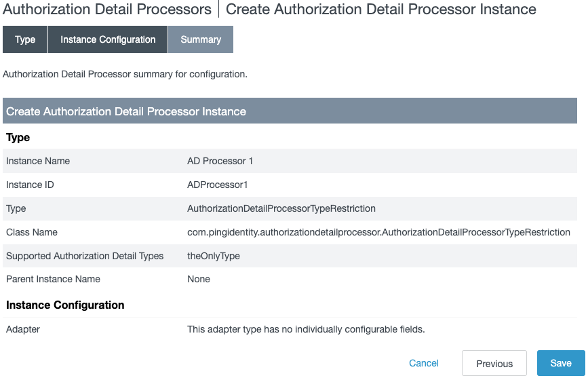Click the Authorization Detail Processors page title
Viewport: 588px width, 378px height.
(x=107, y=10)
